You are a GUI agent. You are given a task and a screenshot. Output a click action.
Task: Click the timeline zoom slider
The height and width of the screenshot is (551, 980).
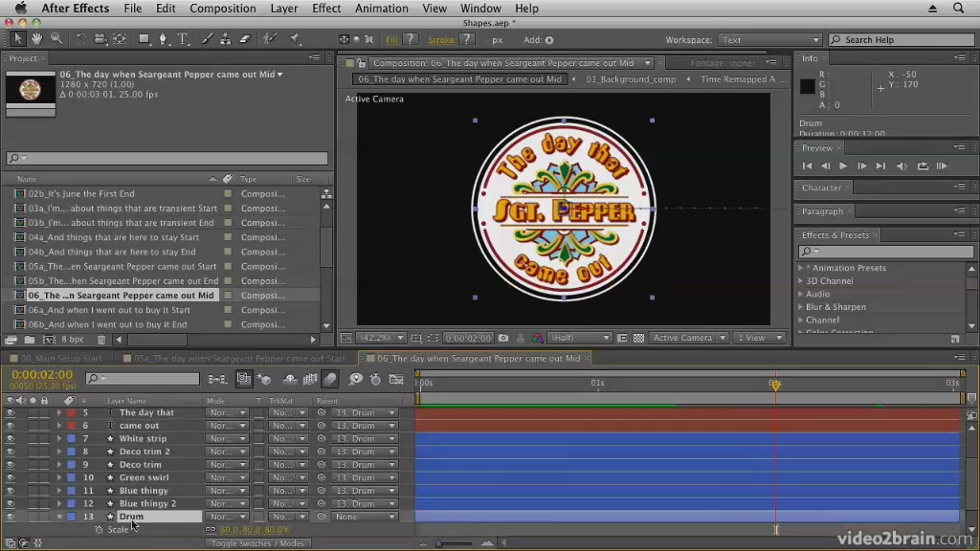click(455, 543)
